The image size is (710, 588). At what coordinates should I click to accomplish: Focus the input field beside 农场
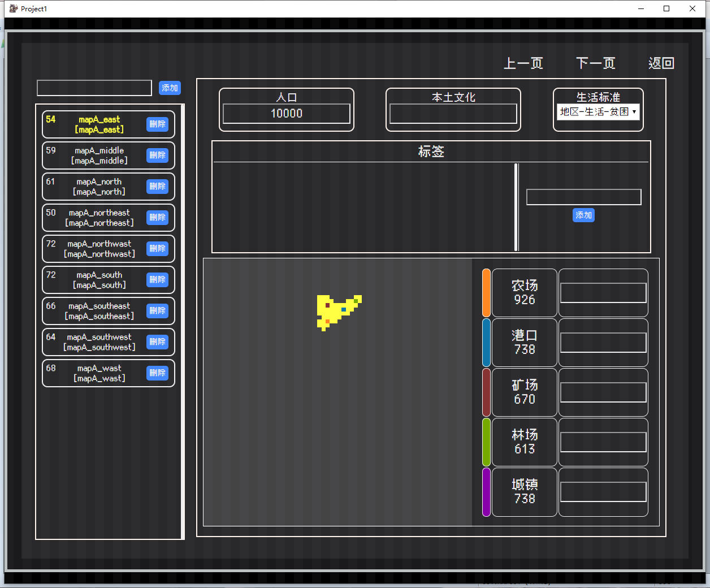point(603,293)
